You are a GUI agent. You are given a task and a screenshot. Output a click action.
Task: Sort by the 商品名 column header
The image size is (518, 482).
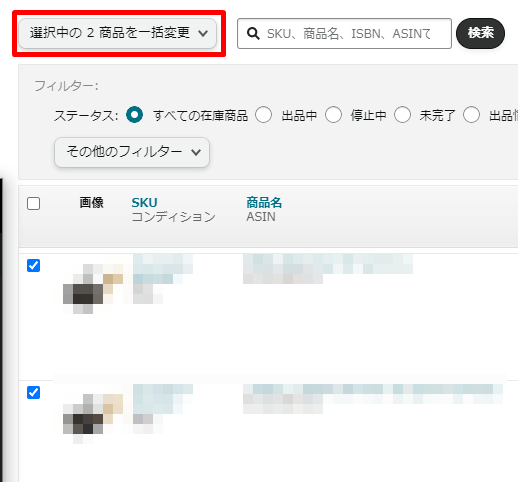(264, 203)
